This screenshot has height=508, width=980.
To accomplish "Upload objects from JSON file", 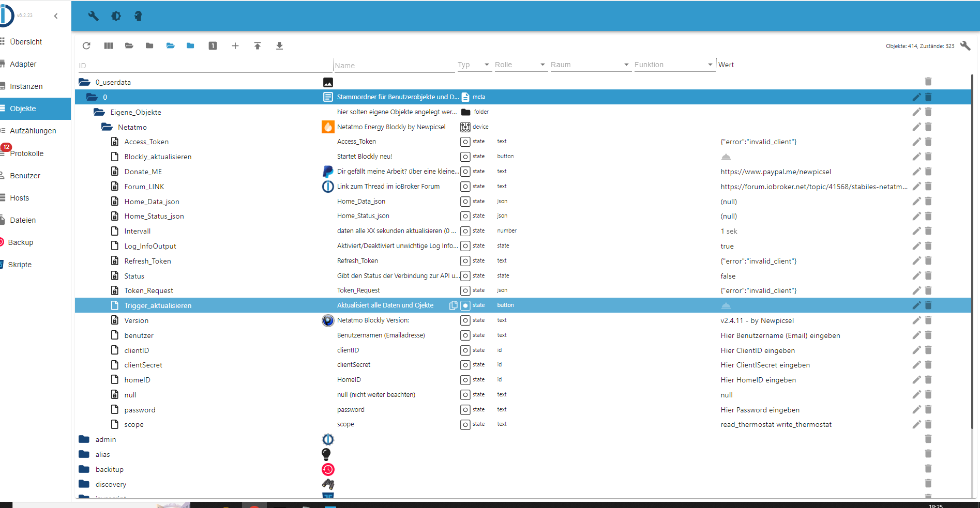I will (x=258, y=46).
